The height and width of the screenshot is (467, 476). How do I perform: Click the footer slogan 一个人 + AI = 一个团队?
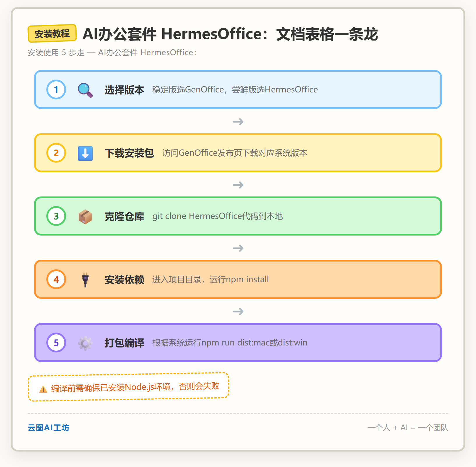tap(408, 428)
